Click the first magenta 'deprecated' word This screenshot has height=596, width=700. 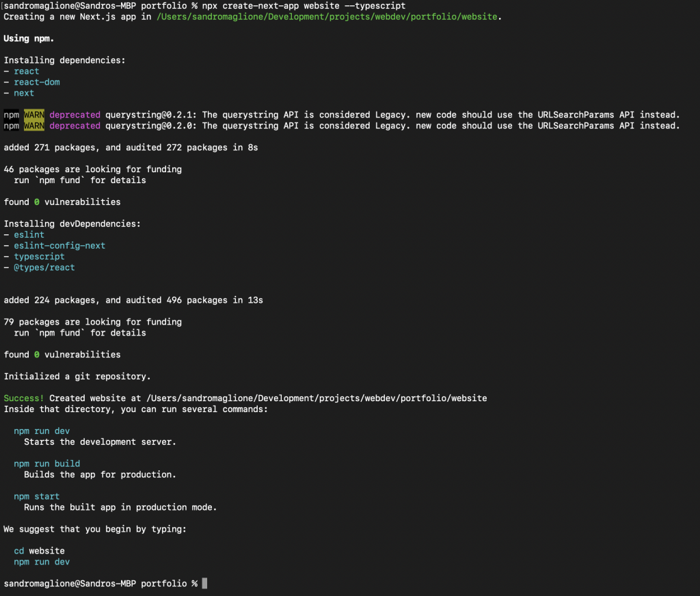point(75,115)
